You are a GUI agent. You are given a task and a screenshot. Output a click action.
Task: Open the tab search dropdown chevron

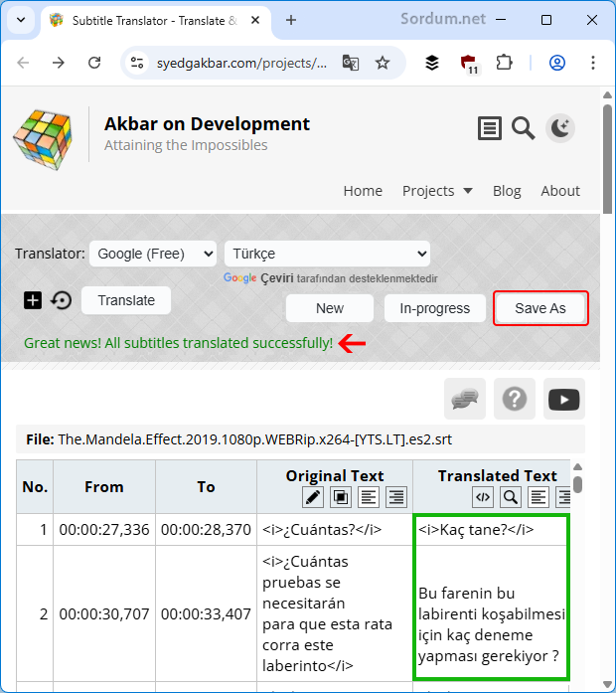click(x=21, y=20)
